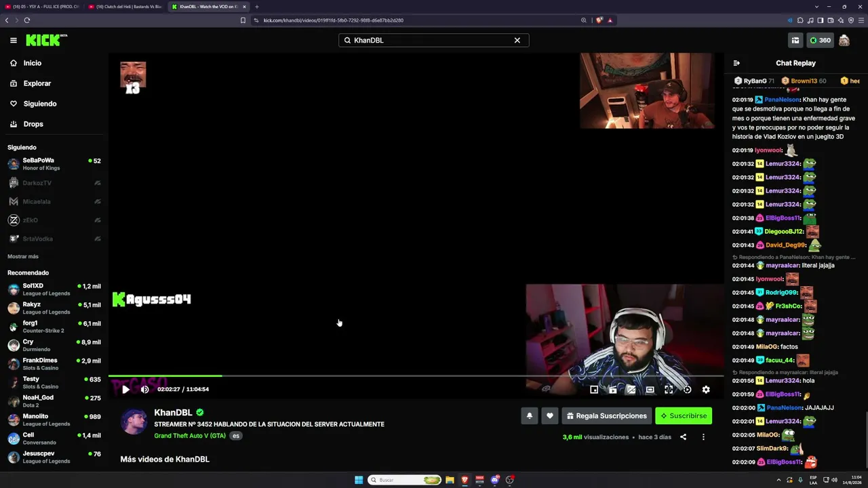Open NoaH_God Dota 2 channel

click(x=54, y=401)
